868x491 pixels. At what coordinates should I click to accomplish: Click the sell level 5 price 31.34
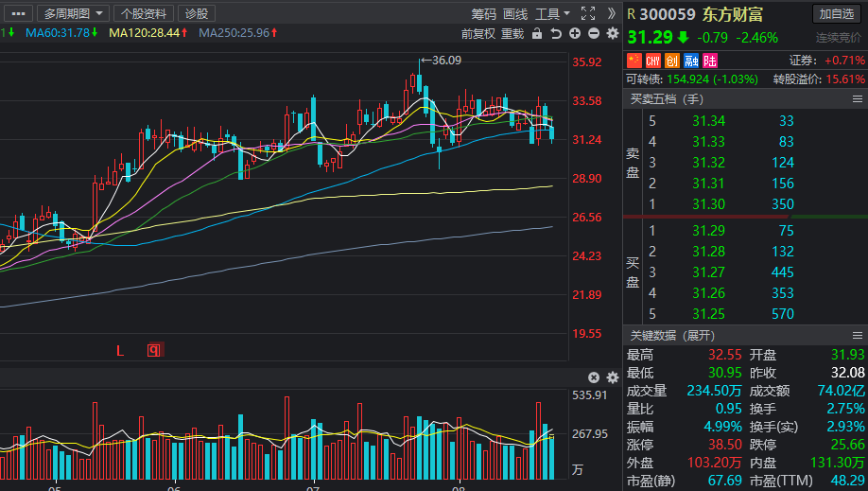click(708, 121)
